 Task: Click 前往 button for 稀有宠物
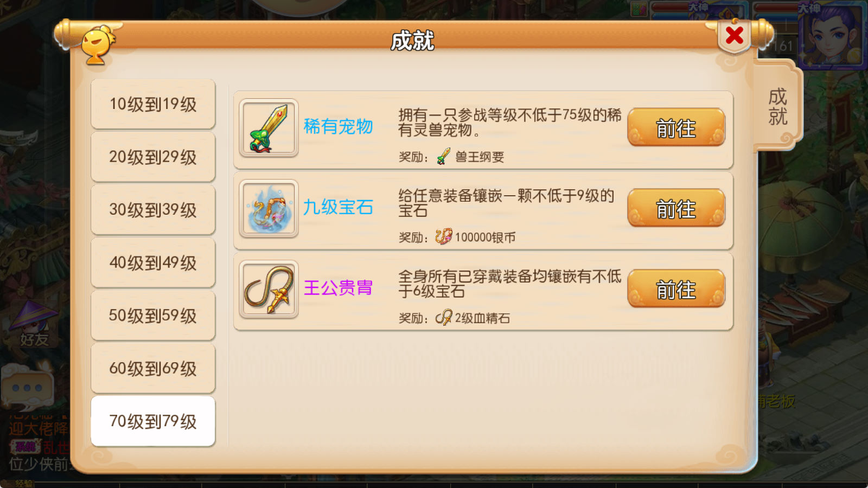676,127
